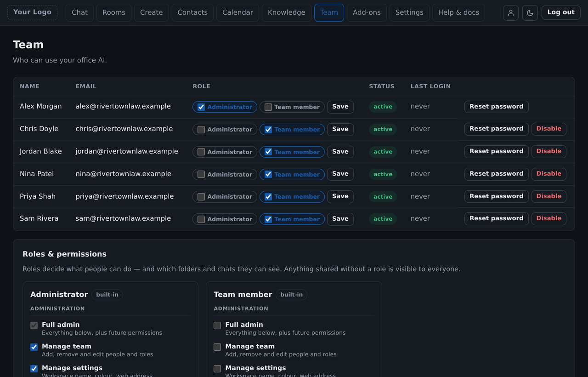Open the Create tab
The image size is (588, 377).
click(152, 12)
